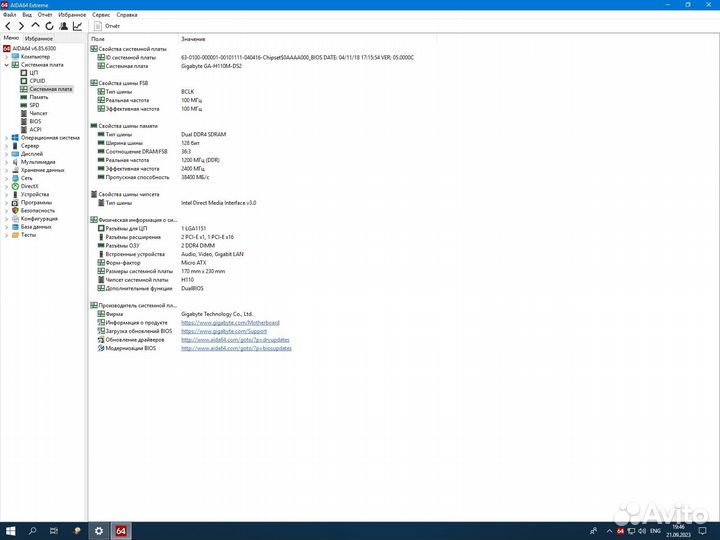Open the user/contacts toolbar icon
720x540 pixels.
tap(64, 26)
